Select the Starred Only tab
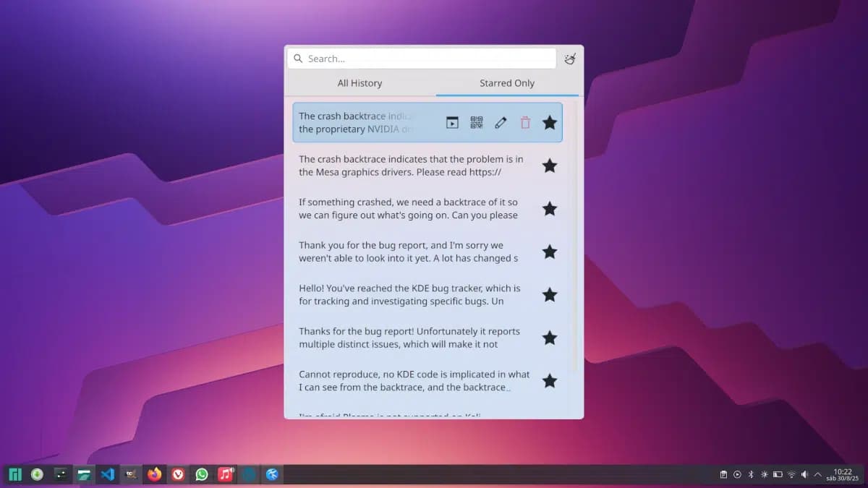This screenshot has width=868, height=488. [x=506, y=83]
